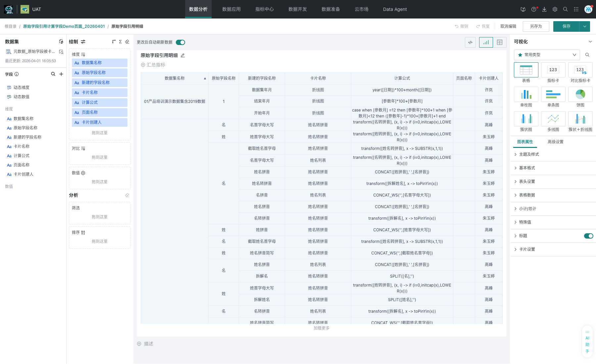This screenshot has width=596, height=364.
Task: Switch to the Advanced Settings tab
Action: click(555, 142)
